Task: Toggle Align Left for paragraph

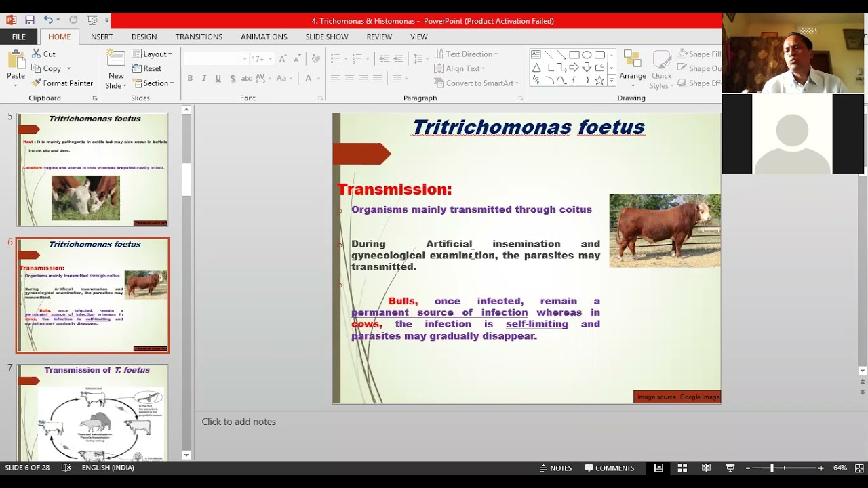Action: pyautogui.click(x=335, y=79)
